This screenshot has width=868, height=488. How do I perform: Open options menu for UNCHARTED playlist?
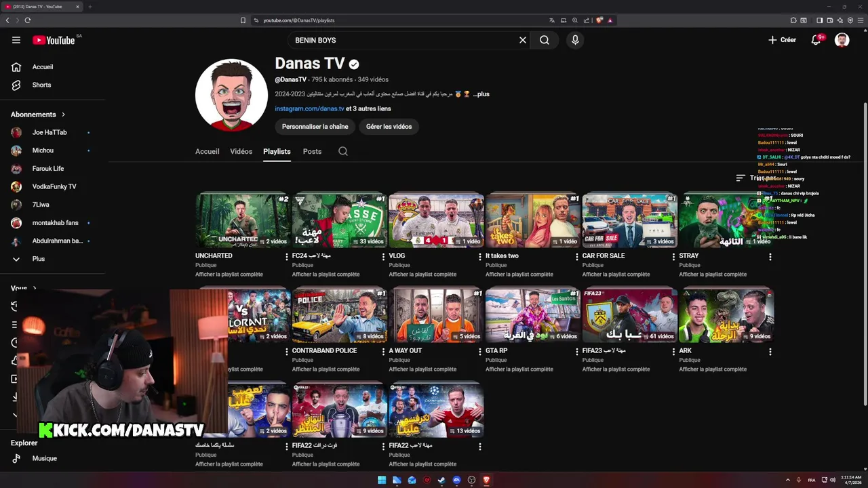pos(286,257)
